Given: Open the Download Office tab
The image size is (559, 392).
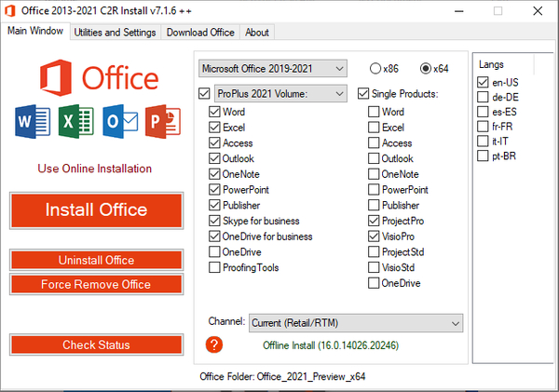Looking at the screenshot, I should 200,32.
